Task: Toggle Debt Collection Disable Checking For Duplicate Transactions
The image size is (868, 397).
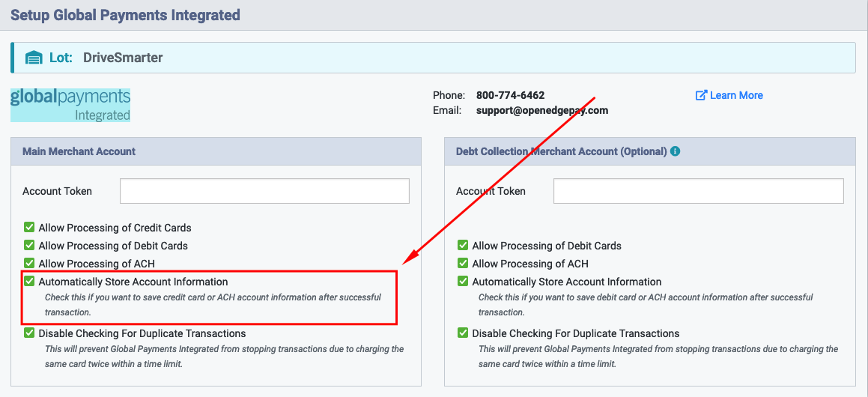Action: point(463,333)
